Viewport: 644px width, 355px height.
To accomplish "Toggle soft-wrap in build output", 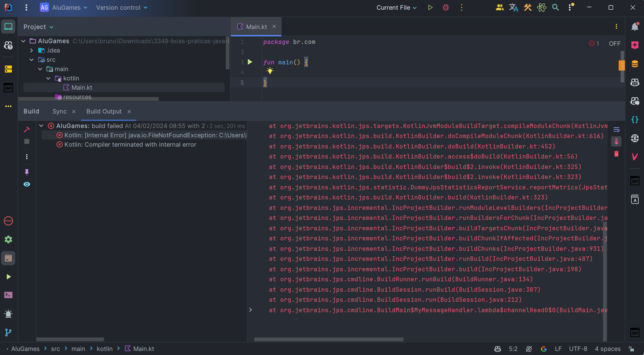I will pyautogui.click(x=616, y=129).
